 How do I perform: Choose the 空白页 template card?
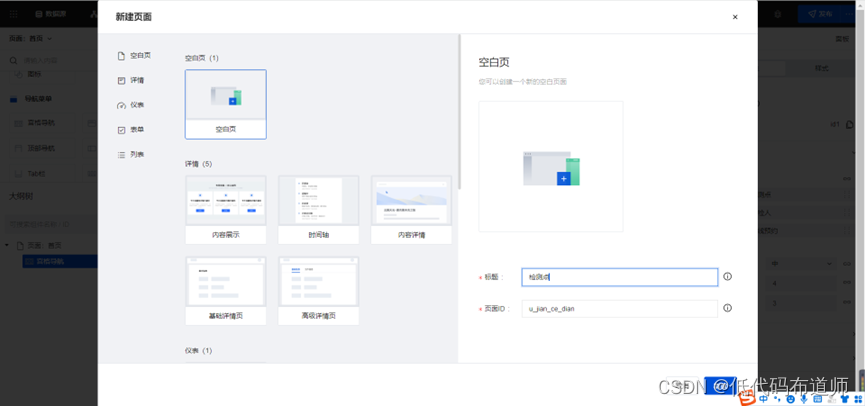(226, 104)
